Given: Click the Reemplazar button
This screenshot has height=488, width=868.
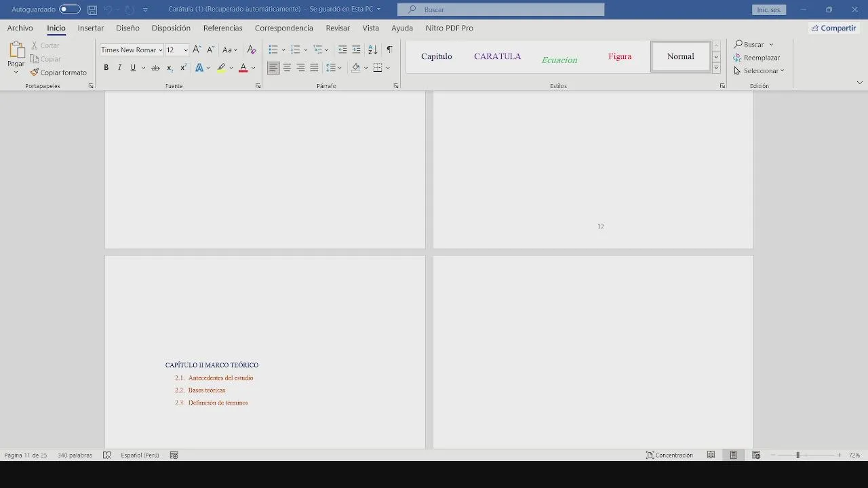Looking at the screenshot, I should pyautogui.click(x=757, y=58).
